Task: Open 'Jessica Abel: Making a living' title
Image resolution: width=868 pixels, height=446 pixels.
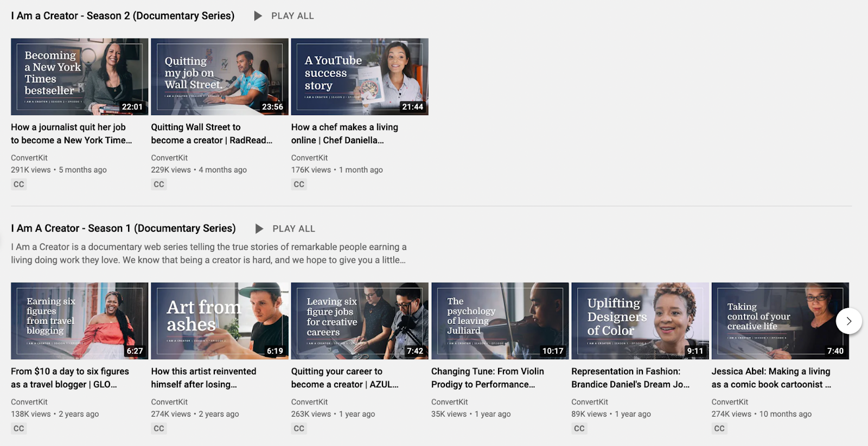Action: [x=771, y=378]
